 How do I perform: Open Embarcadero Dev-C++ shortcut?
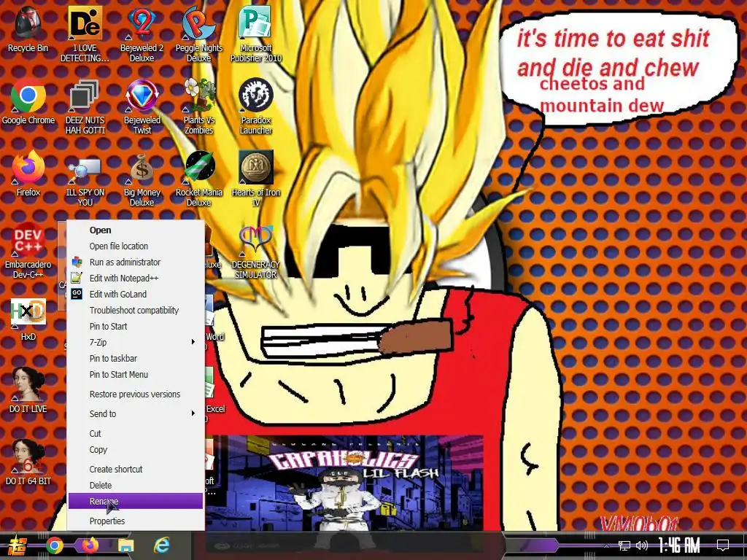[28, 251]
